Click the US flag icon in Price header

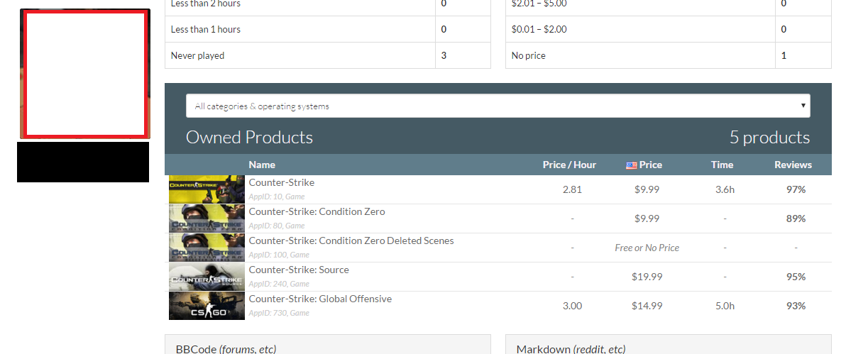click(631, 165)
